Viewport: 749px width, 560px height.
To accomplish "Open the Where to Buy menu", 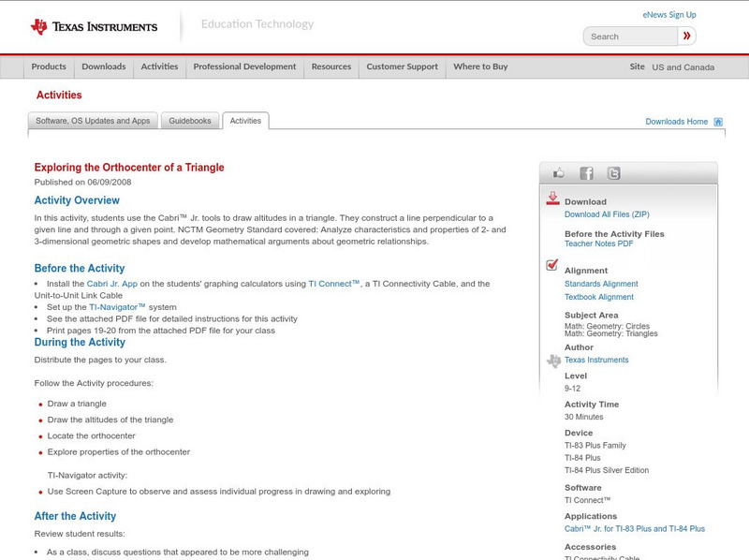I will 480,66.
